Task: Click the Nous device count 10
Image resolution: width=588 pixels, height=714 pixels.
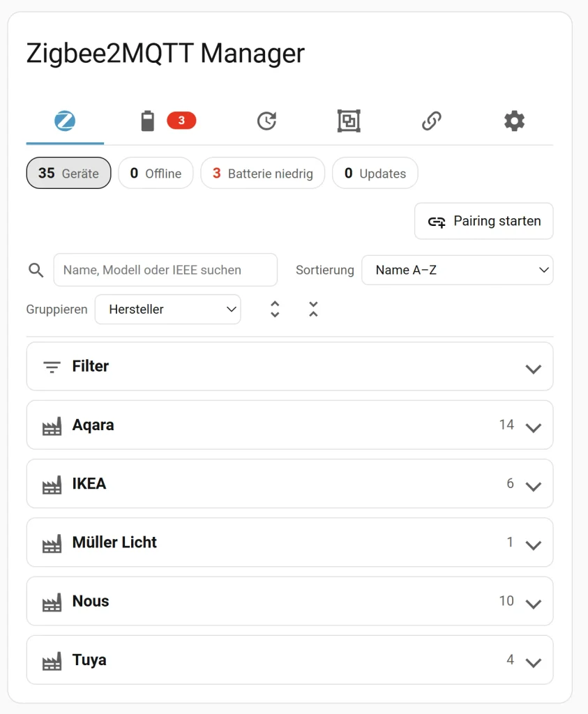Action: click(x=506, y=600)
